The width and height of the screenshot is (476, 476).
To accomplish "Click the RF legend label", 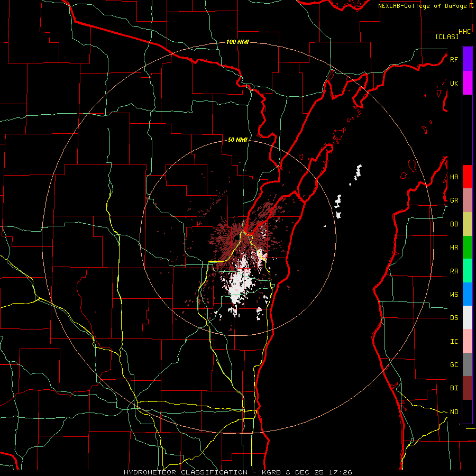I will (454, 59).
